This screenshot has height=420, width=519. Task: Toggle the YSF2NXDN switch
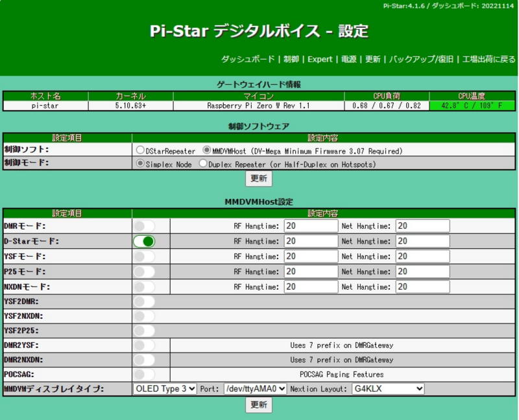click(x=144, y=316)
